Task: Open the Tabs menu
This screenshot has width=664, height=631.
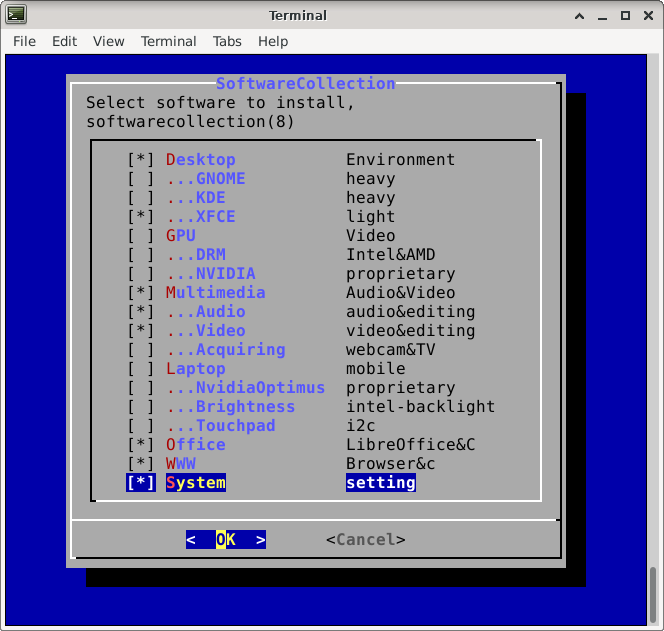Action: tap(227, 41)
